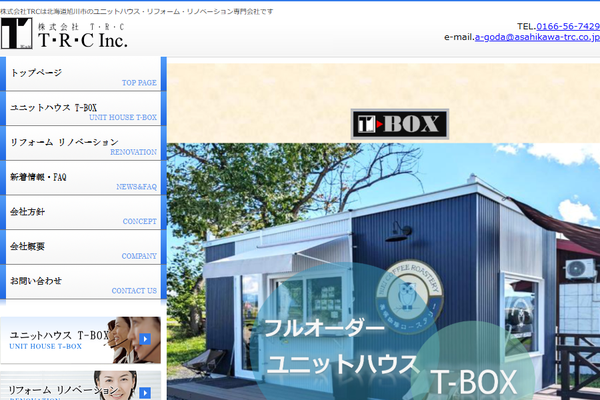Click the black T-BOX logo badge

(x=399, y=124)
